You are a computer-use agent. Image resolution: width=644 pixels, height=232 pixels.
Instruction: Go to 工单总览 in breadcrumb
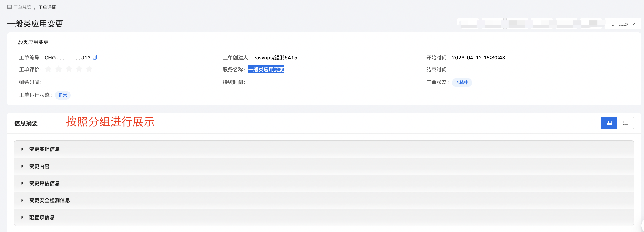(x=22, y=7)
